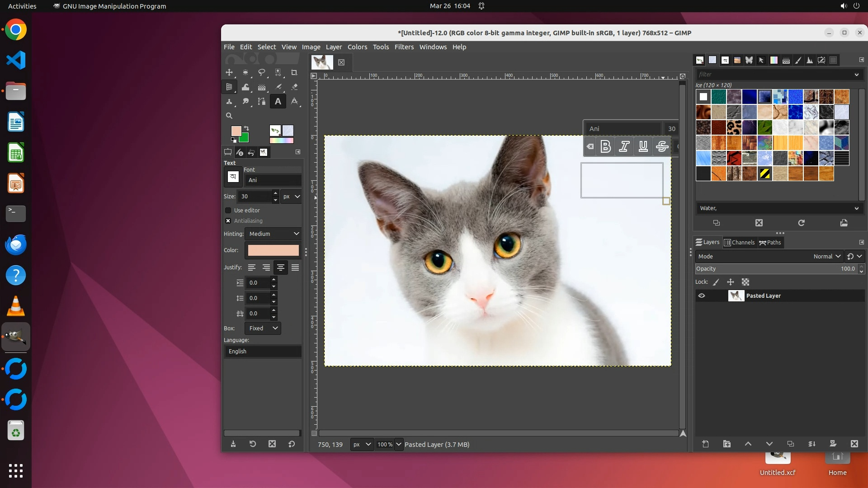Select the Move tool
This screenshot has width=868, height=488.
[229, 72]
